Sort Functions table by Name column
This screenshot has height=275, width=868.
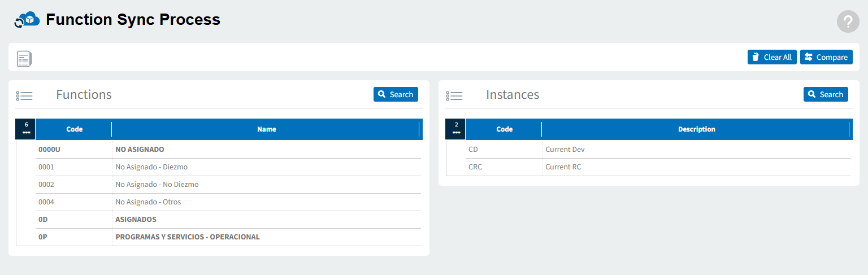tap(266, 129)
